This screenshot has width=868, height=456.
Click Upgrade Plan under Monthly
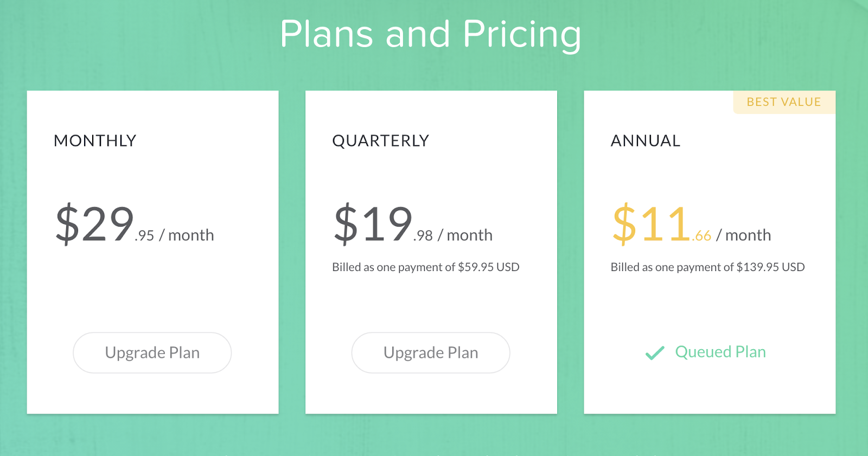152,352
